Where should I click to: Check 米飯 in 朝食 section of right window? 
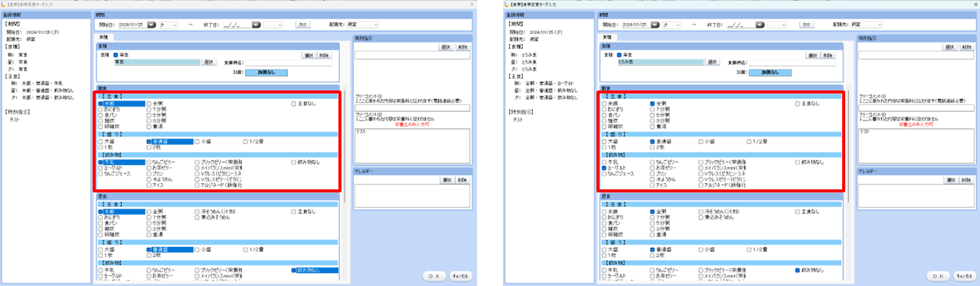[x=605, y=103]
